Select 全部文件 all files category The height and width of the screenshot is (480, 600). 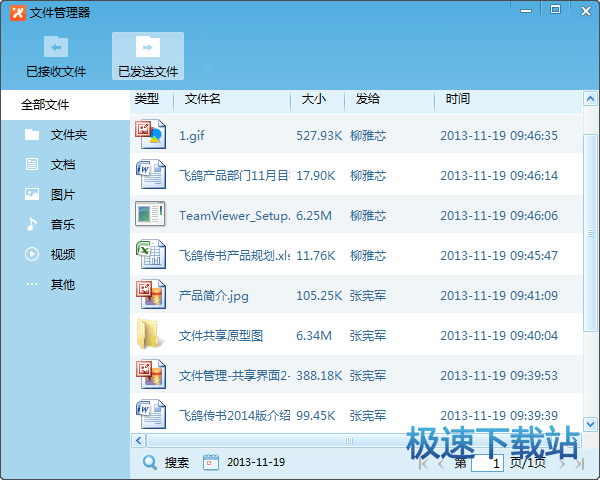(65, 104)
